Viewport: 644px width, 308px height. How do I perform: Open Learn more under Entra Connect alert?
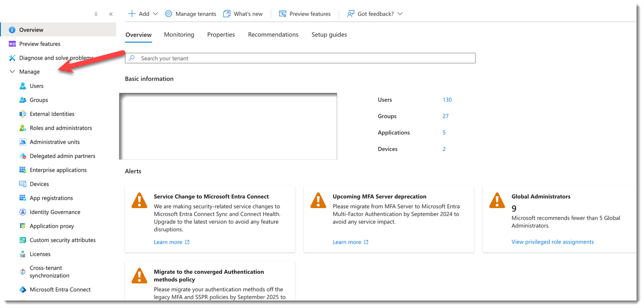[x=172, y=242]
